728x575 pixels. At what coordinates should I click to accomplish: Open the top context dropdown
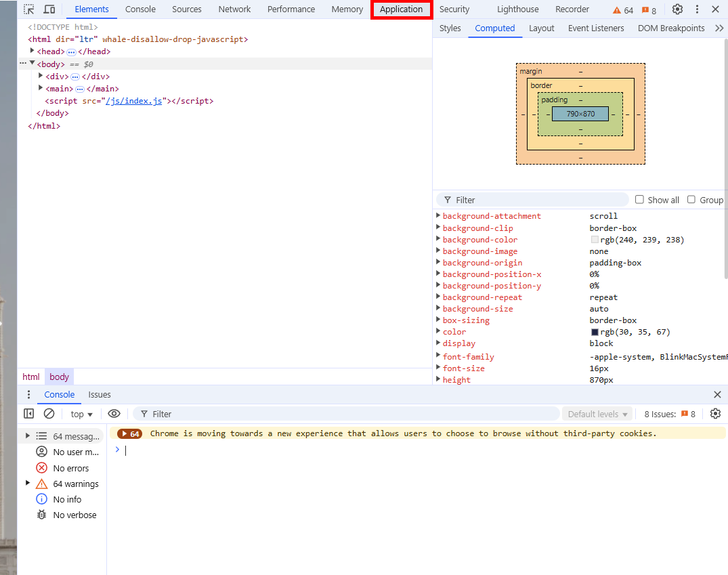click(82, 414)
